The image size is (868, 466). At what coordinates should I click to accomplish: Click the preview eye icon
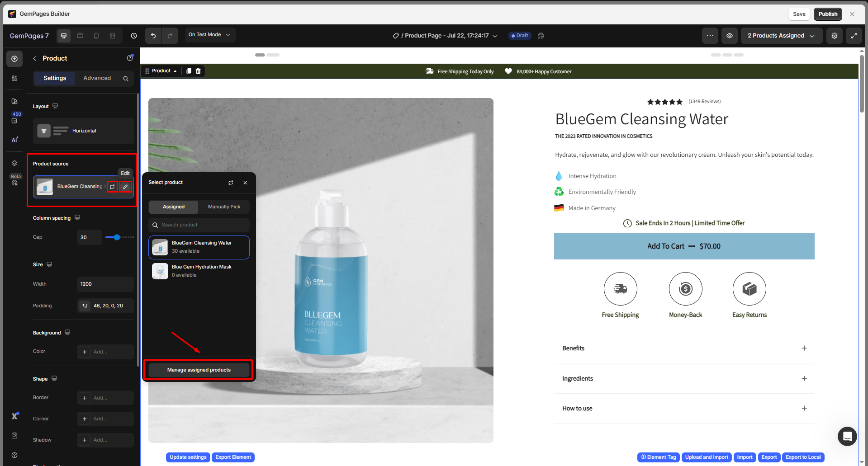(x=729, y=36)
